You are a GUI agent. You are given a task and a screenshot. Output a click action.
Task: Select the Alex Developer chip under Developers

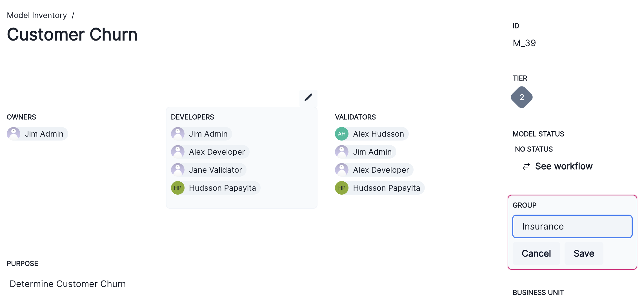pos(209,152)
